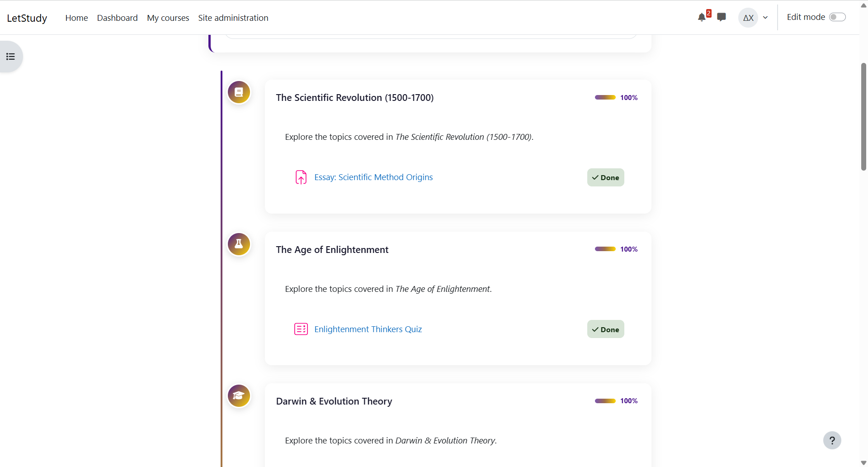This screenshot has width=868, height=467.
Task: Open the messaging chat bubble icon
Action: [722, 17]
